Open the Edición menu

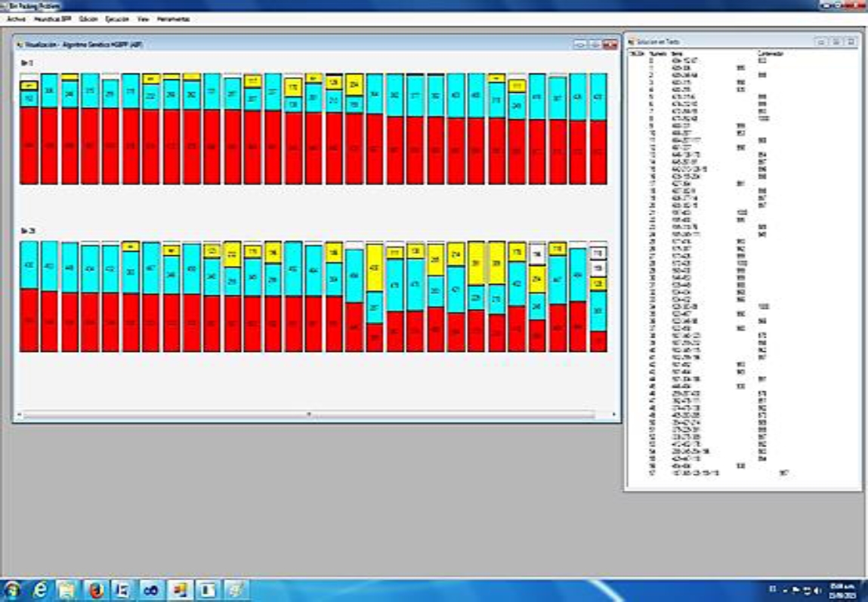(x=88, y=19)
